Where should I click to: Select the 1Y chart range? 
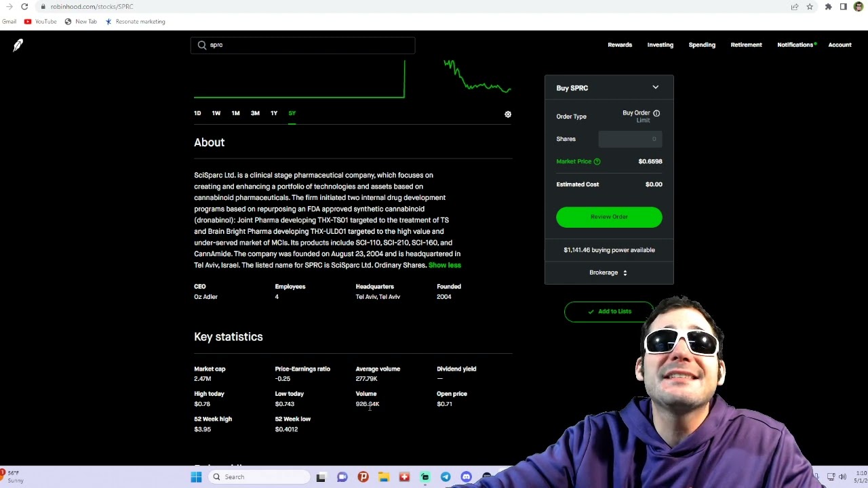274,113
